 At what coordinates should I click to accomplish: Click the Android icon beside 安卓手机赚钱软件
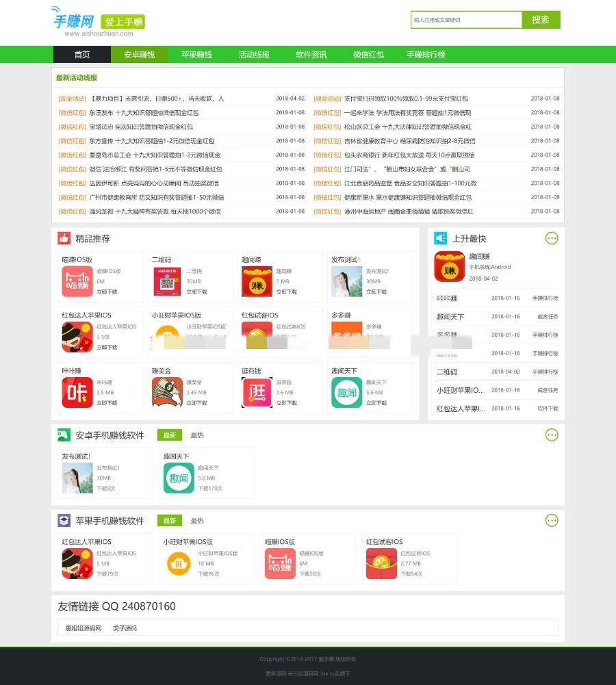[62, 435]
